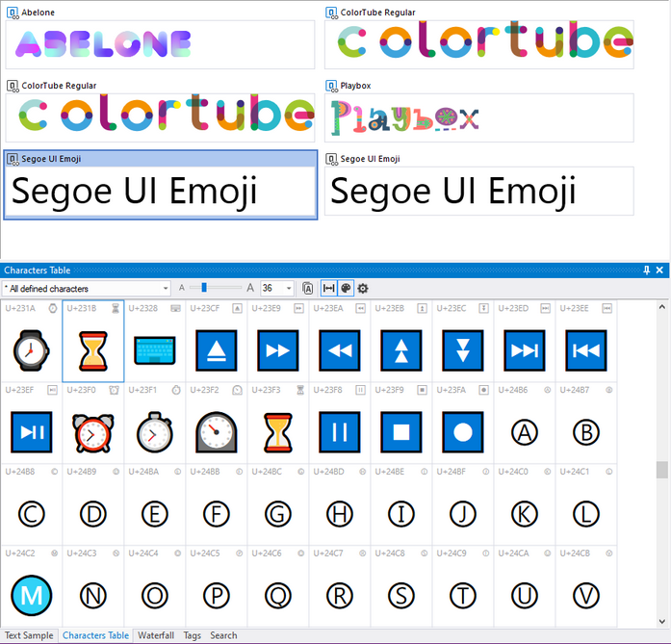Close the Characters Table panel
Viewport: 671px width, 644px height.
coord(659,270)
